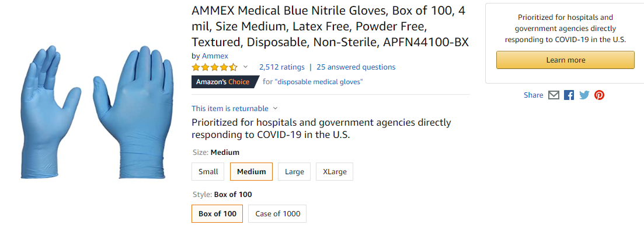Select the Medium size option
Screen dimensions: 644x228
click(252, 172)
